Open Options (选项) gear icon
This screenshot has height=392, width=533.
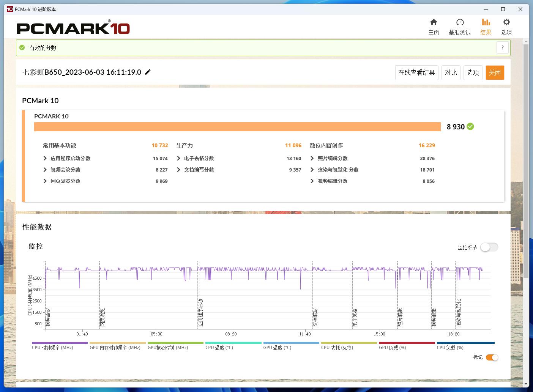506,22
